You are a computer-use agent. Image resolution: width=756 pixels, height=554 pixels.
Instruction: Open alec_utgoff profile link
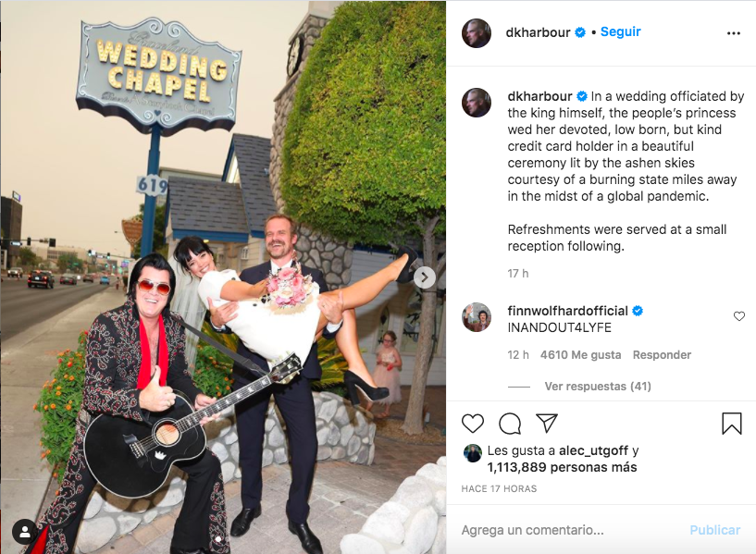pos(593,451)
